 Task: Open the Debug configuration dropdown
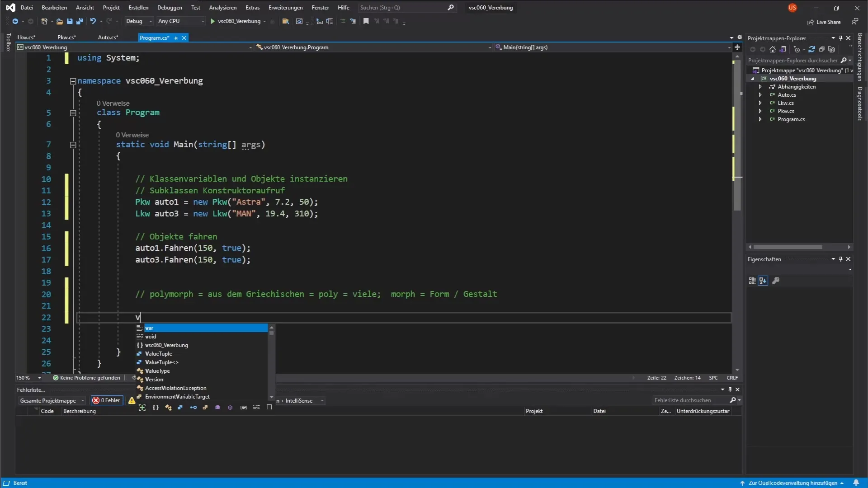point(139,21)
